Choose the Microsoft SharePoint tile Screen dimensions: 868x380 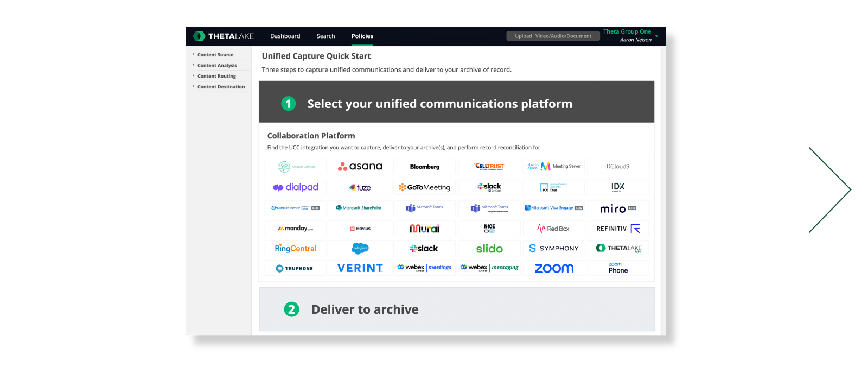[360, 208]
